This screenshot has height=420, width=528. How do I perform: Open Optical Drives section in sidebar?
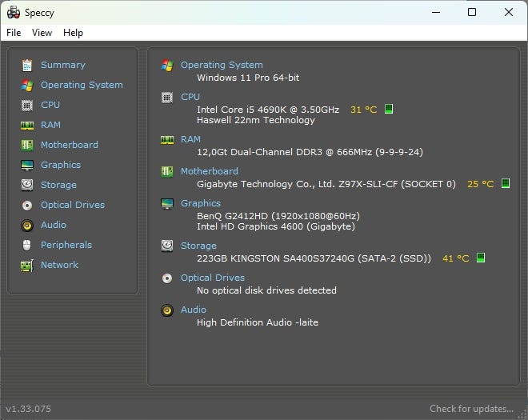[x=73, y=205]
